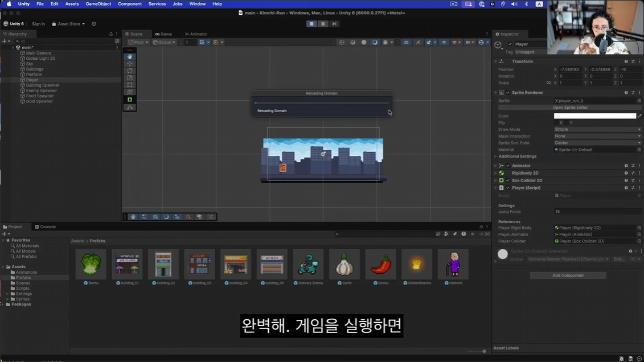The width and height of the screenshot is (644, 362).
Task: Open the Scripts folder in Project
Action: coord(22,289)
